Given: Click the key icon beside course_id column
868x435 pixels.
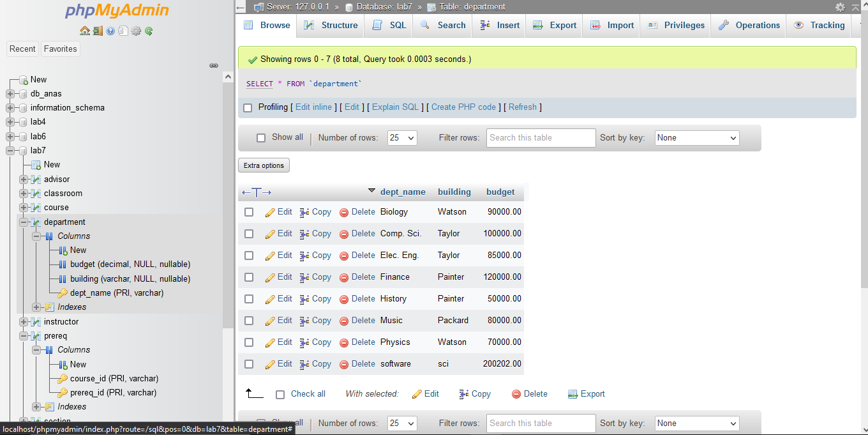Looking at the screenshot, I should click(63, 379).
